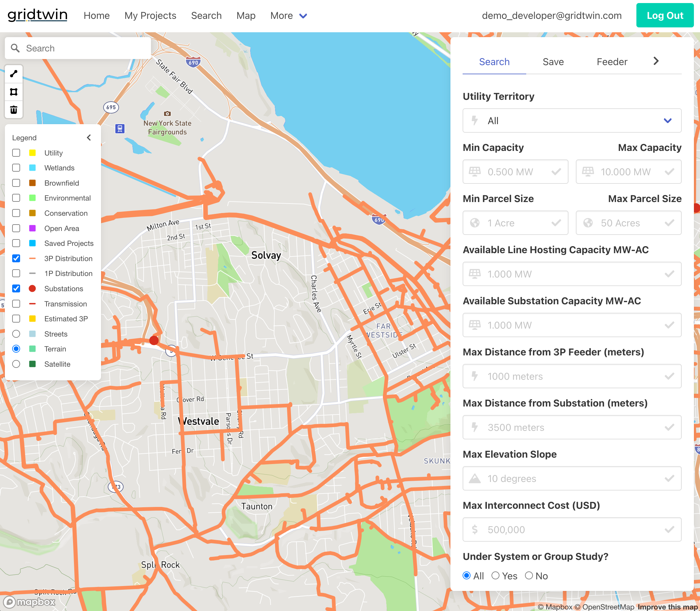The width and height of the screenshot is (700, 611).
Task: Click inside the Max Distance from Substation field
Action: [572, 427]
